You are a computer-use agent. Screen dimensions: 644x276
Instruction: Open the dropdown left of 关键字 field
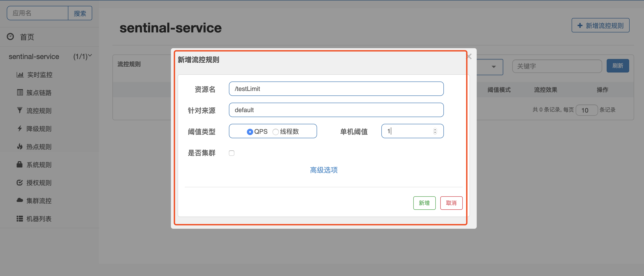pyautogui.click(x=494, y=67)
